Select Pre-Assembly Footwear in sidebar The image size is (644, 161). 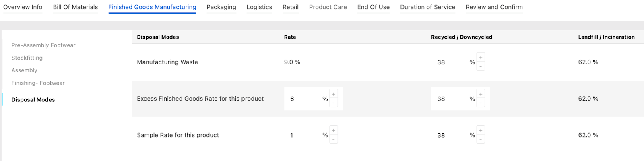point(43,45)
